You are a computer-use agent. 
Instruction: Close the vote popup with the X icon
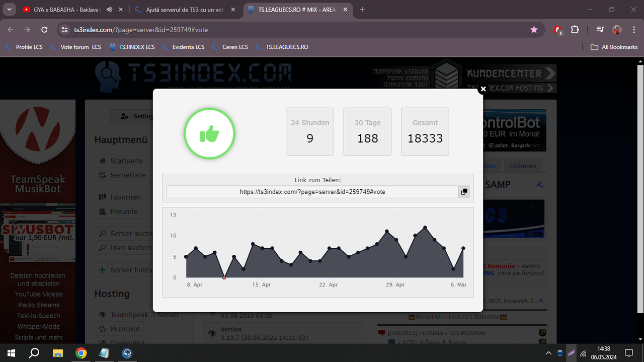483,89
